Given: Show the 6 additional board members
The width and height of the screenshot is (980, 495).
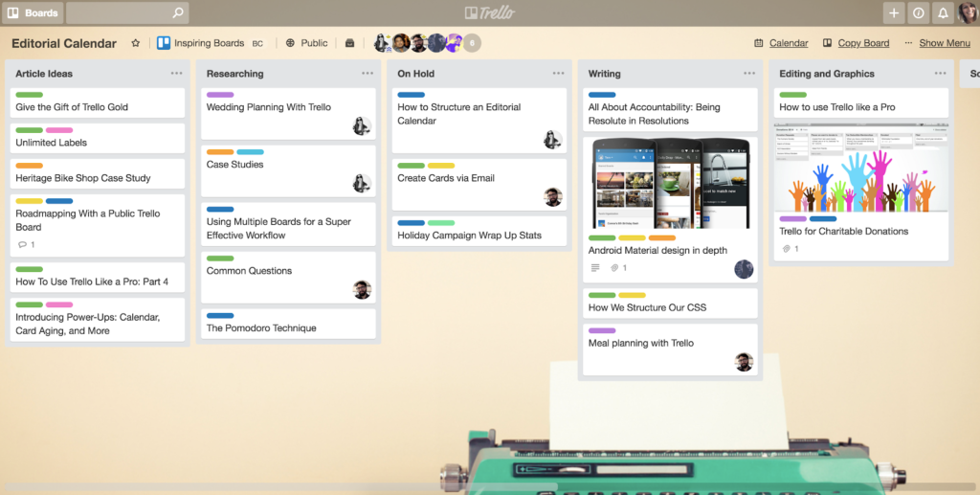Looking at the screenshot, I should point(472,43).
